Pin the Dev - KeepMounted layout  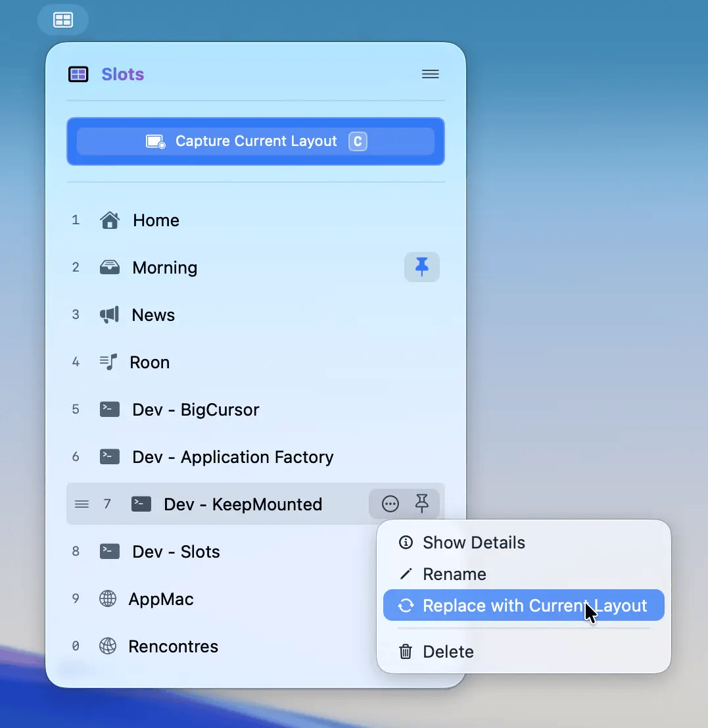[422, 503]
